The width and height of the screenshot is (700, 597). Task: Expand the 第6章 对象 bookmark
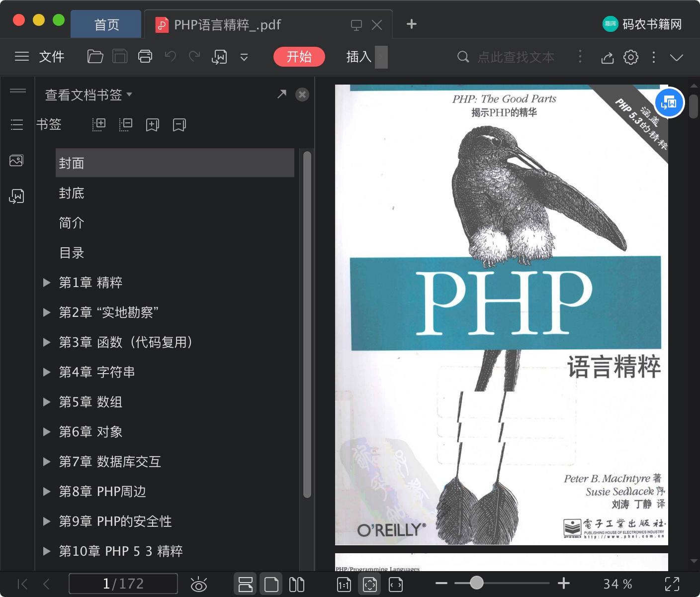[47, 432]
